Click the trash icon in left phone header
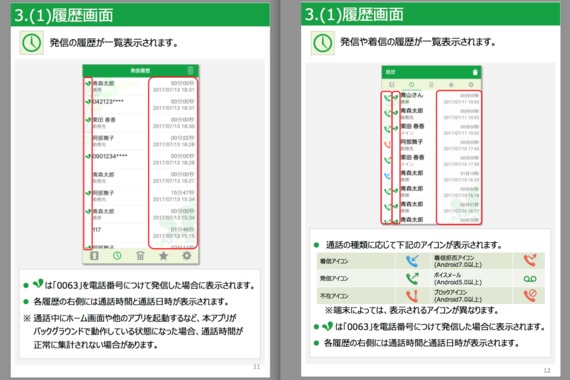The width and height of the screenshot is (570, 380). pos(190,70)
